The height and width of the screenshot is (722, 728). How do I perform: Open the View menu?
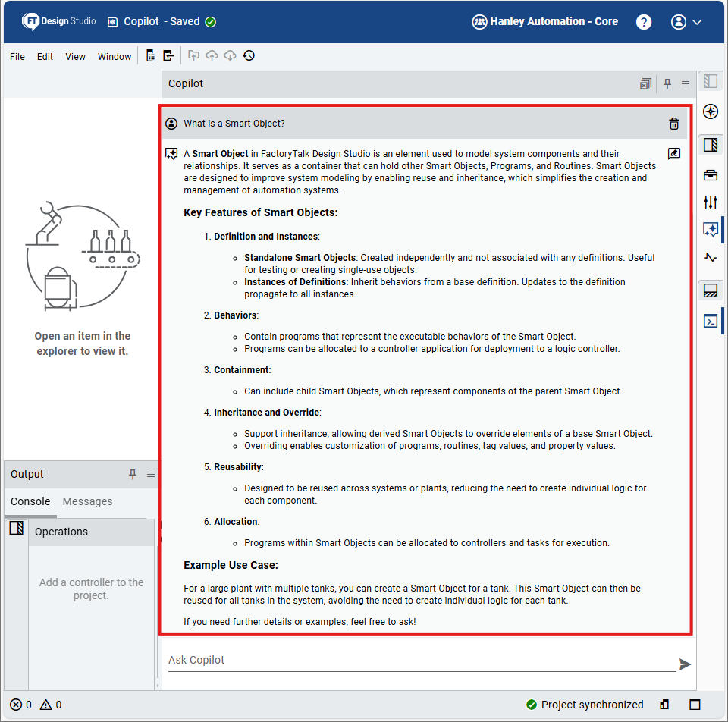[x=75, y=57]
